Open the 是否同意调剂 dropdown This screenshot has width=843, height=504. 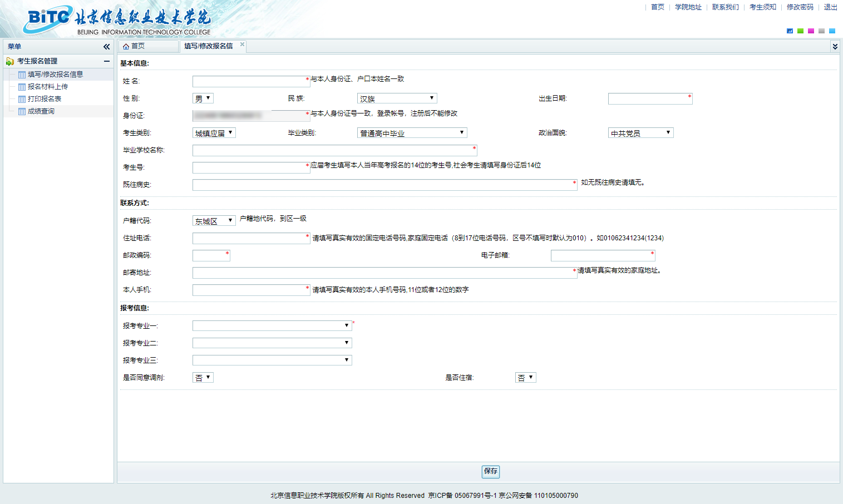pos(203,378)
